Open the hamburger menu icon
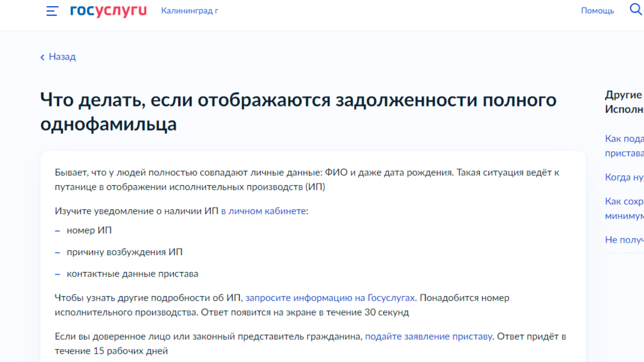The width and height of the screenshot is (644, 362). (x=52, y=11)
